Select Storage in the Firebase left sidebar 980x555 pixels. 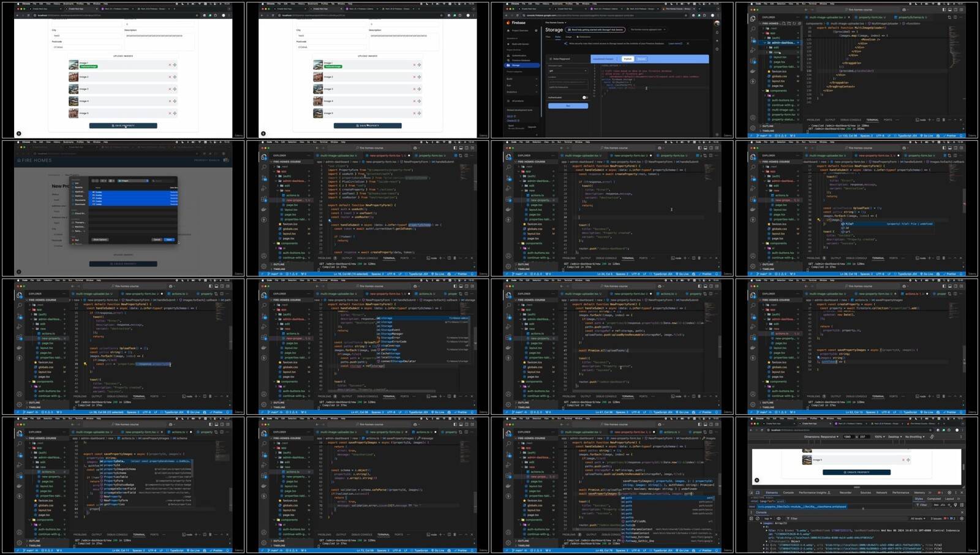click(x=522, y=66)
